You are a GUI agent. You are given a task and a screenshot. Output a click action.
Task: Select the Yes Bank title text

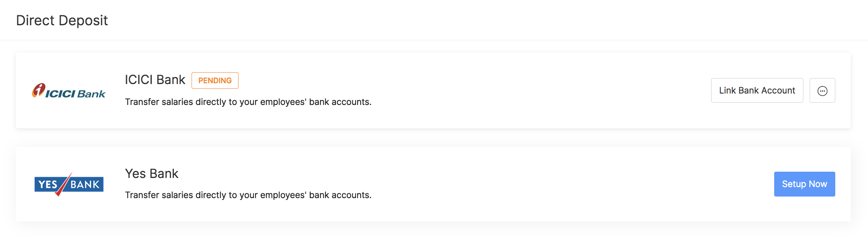point(152,174)
